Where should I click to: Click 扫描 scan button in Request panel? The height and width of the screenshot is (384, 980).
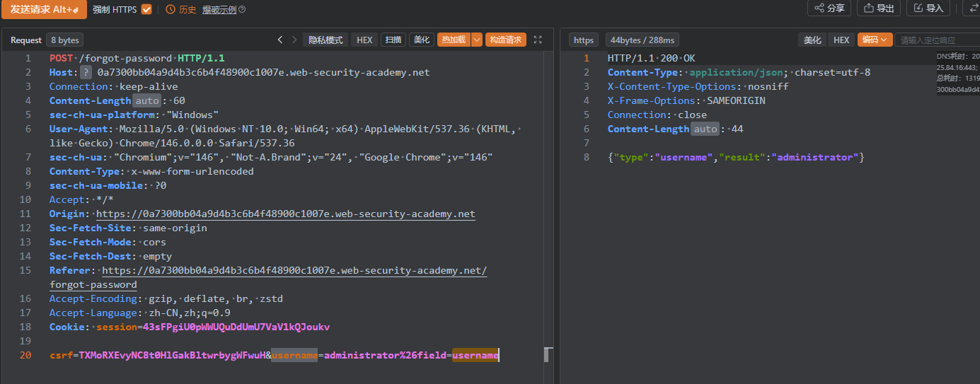pos(393,40)
